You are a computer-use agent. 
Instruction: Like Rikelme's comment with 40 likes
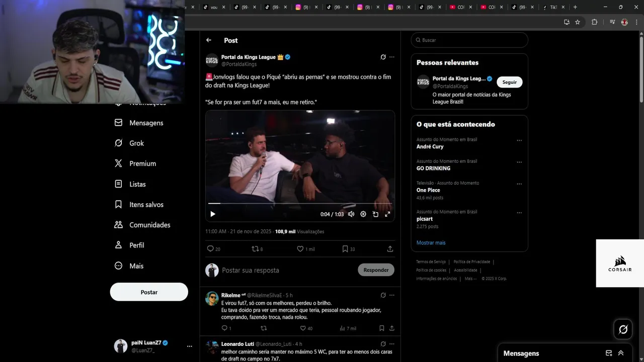click(x=306, y=328)
